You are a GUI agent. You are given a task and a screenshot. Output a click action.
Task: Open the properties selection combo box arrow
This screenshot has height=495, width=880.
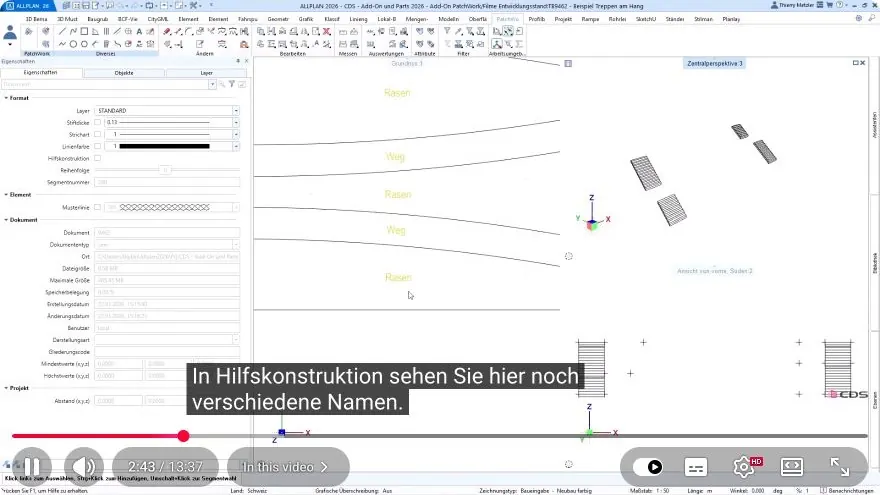(x=212, y=84)
